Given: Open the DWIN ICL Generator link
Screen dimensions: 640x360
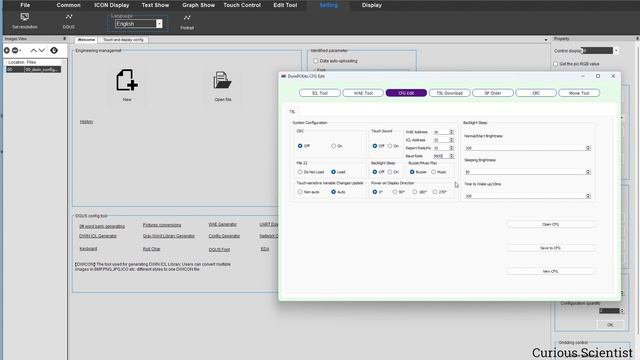Looking at the screenshot, I should tap(98, 236).
